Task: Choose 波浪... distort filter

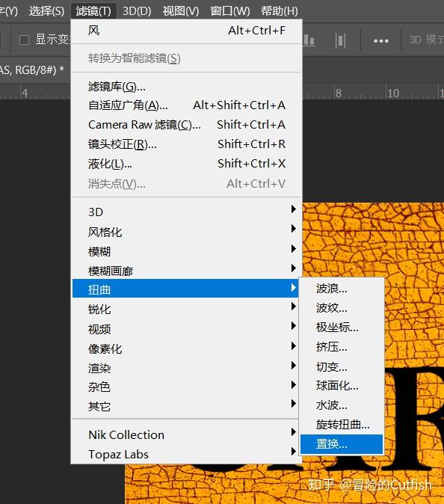Action: [x=342, y=289]
